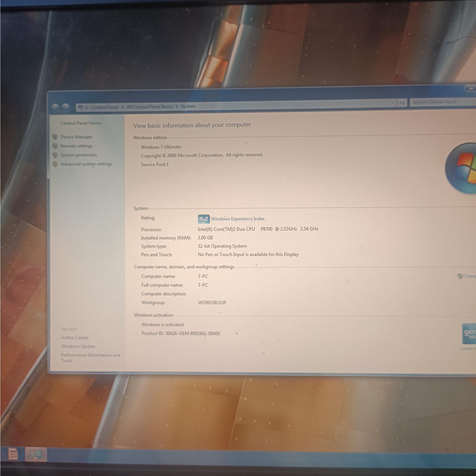
Task: Expand the address bar history dropdown arrow
Action: [x=393, y=103]
